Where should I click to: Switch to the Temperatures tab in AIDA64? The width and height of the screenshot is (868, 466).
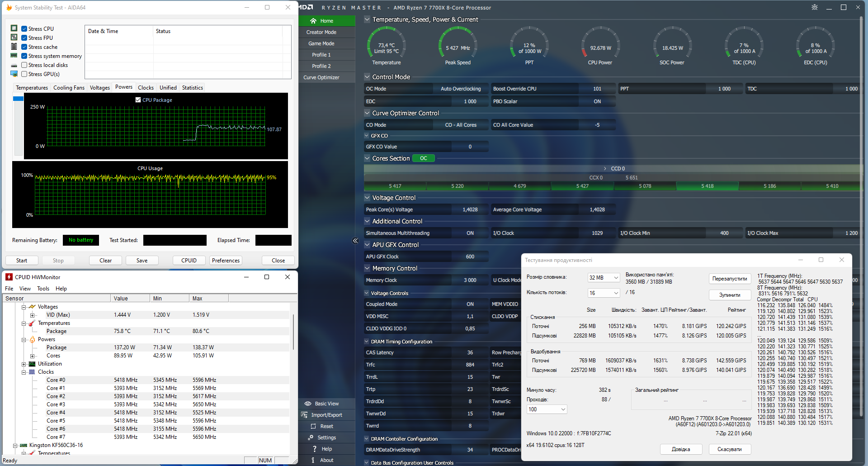click(x=32, y=88)
